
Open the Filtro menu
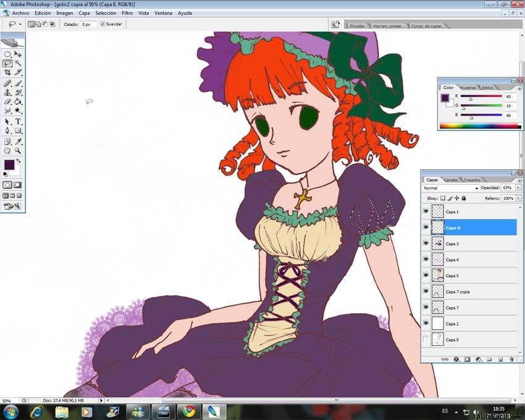127,13
